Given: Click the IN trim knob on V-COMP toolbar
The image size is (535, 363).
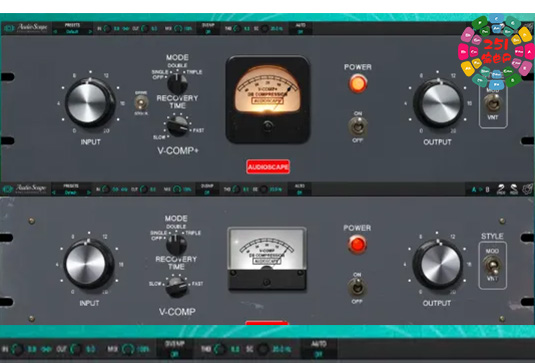Looking at the screenshot, I should tap(106, 189).
